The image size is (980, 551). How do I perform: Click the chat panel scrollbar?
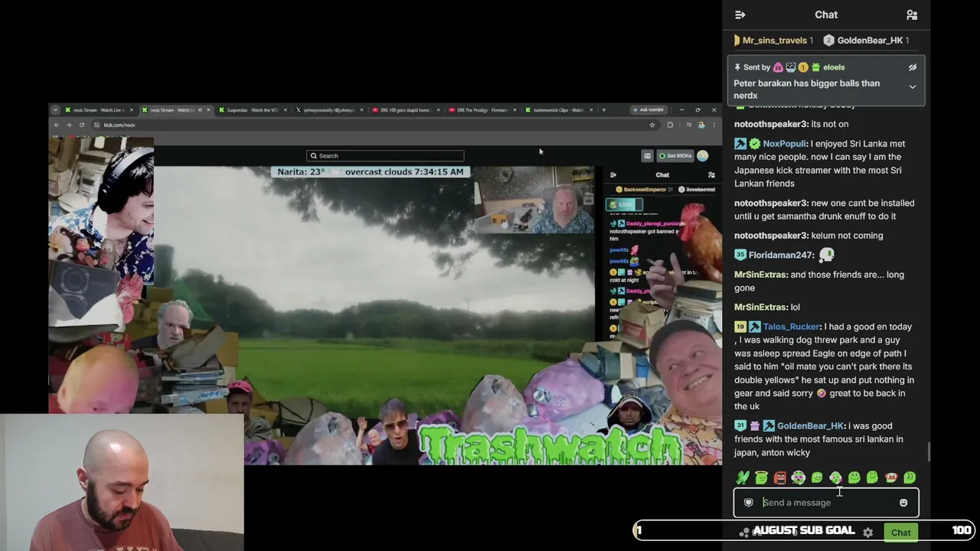pos(928,452)
